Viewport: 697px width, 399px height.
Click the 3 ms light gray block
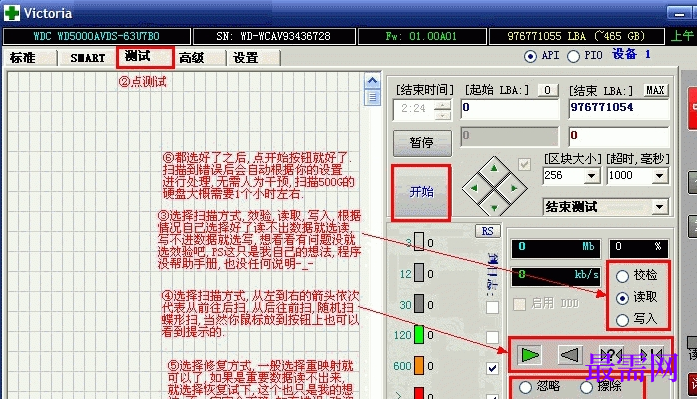tap(419, 242)
